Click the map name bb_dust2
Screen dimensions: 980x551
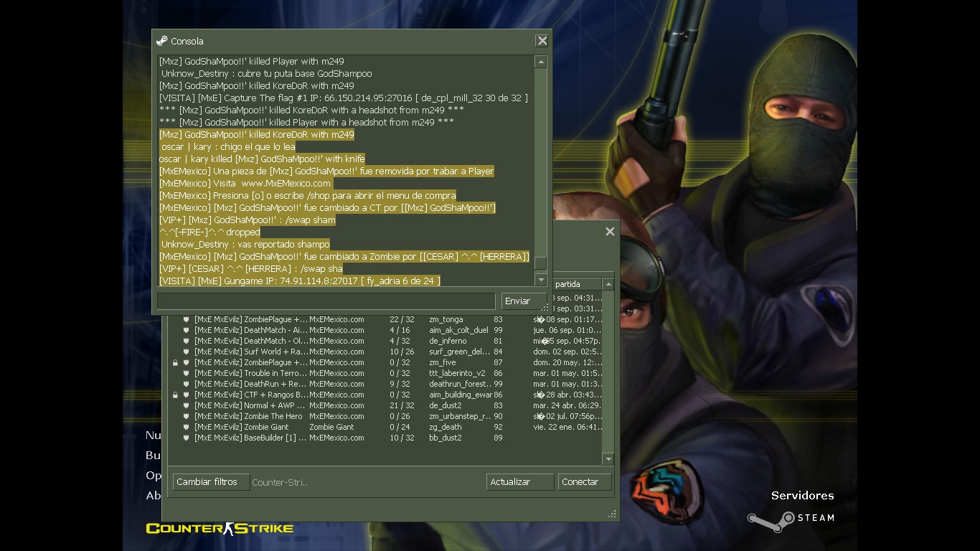pyautogui.click(x=446, y=438)
